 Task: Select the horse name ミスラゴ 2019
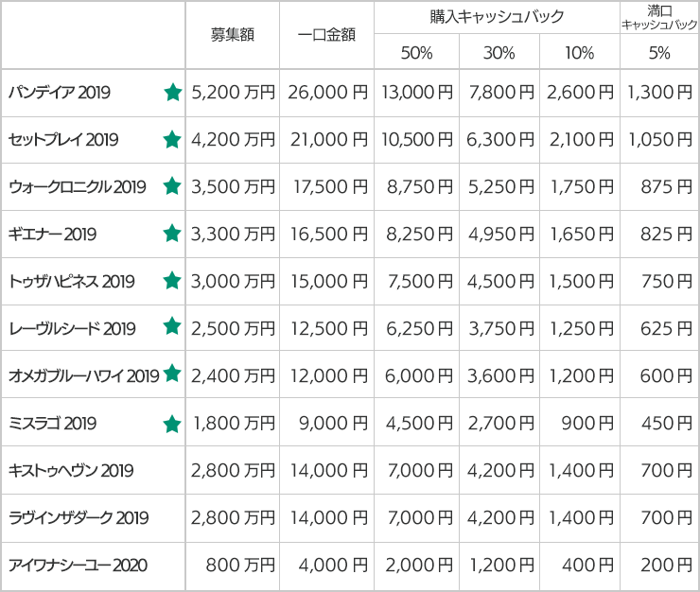(x=53, y=424)
